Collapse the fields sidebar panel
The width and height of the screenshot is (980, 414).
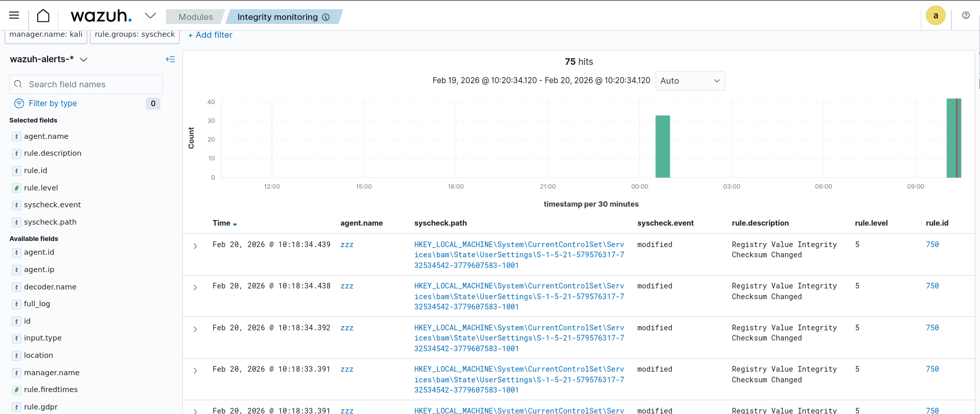[170, 59]
